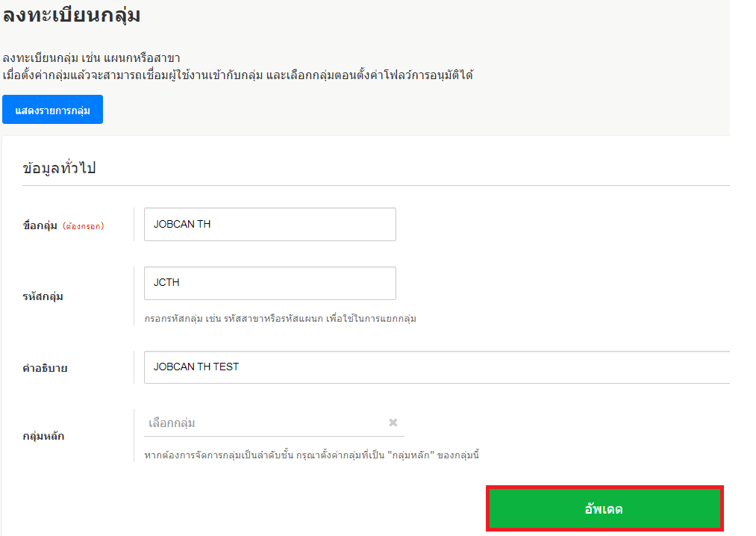756x536 pixels.
Task: Clear the parent group selection with the X icon
Action: click(393, 423)
